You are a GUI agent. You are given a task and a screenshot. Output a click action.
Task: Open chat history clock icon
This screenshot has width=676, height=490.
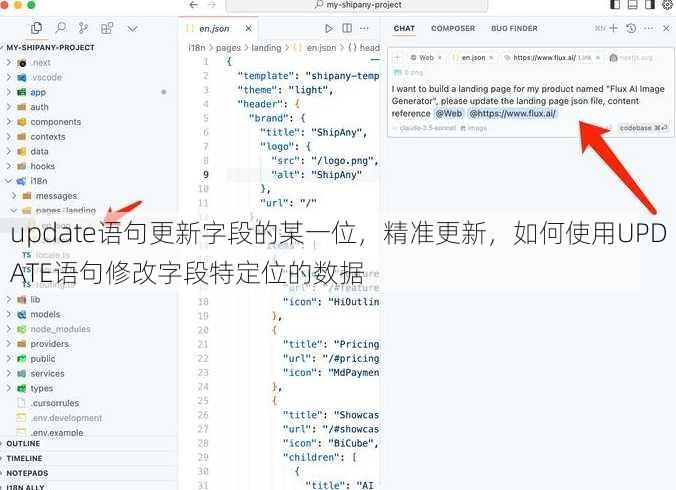[x=631, y=28]
